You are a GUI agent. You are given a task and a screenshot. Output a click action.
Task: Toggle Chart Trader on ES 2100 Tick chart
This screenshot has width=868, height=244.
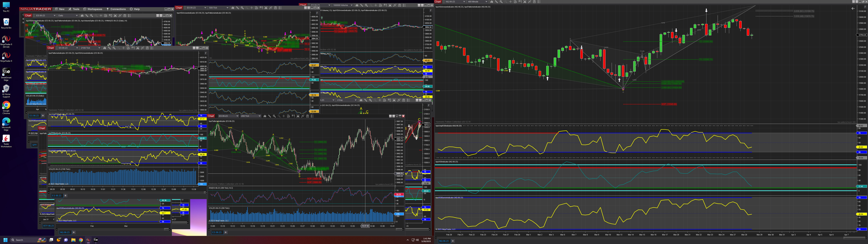point(133,48)
